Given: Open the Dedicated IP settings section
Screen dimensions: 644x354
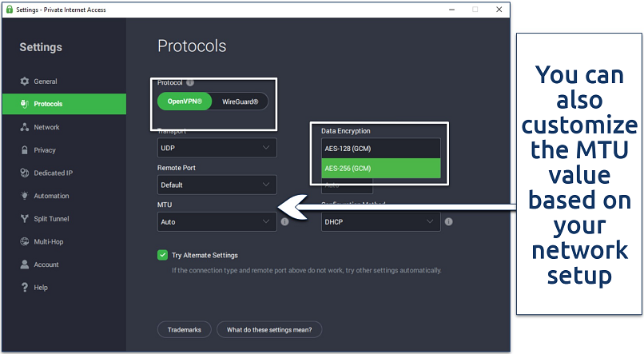Looking at the screenshot, I should [64, 173].
